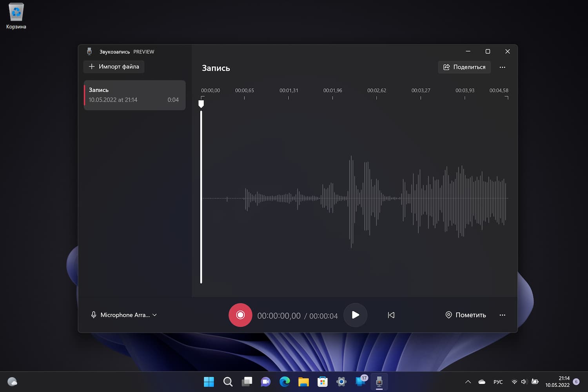Open the top-right ellipsis menu
Image resolution: width=588 pixels, height=392 pixels.
(x=503, y=67)
